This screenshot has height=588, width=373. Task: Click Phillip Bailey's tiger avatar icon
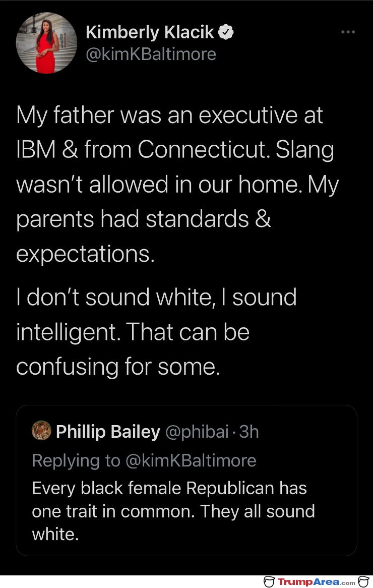click(x=41, y=431)
